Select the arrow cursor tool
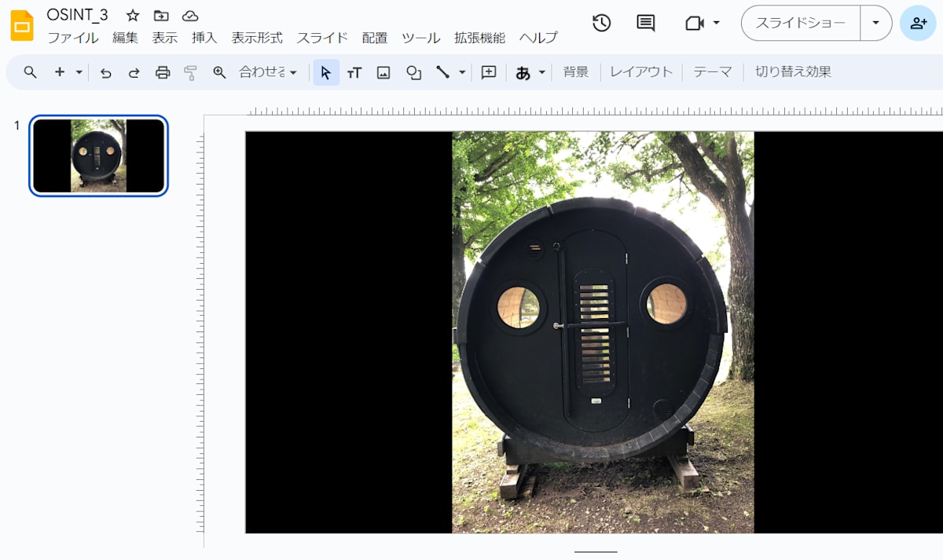The height and width of the screenshot is (560, 943). pos(326,72)
